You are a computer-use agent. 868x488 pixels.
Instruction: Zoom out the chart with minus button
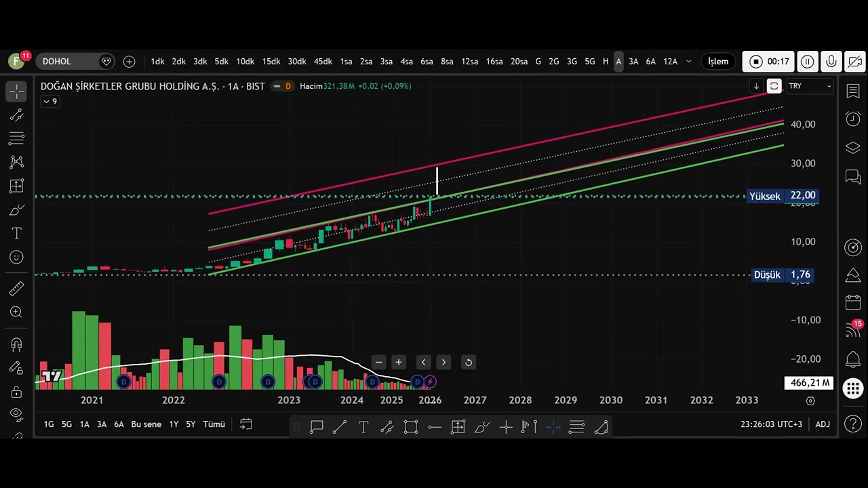379,362
